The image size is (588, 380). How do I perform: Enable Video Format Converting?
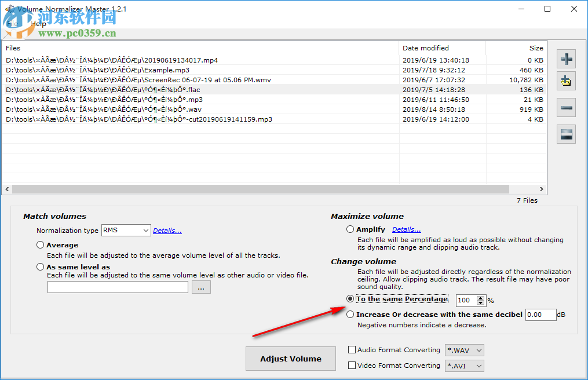pos(352,366)
